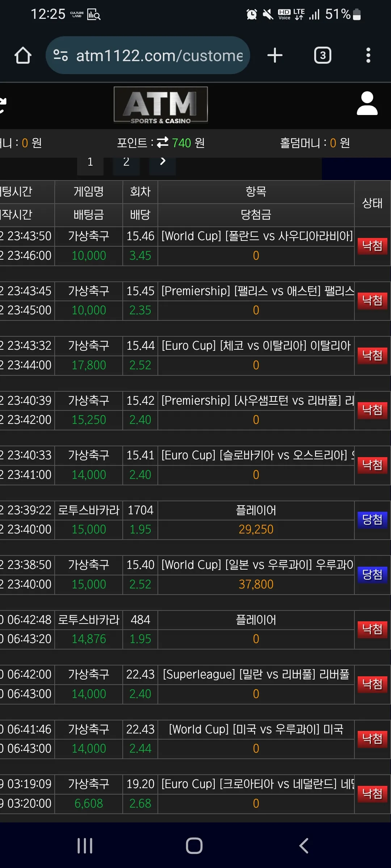Tap the point exchange arrows icon
Screen dimensions: 391x868
click(x=163, y=142)
